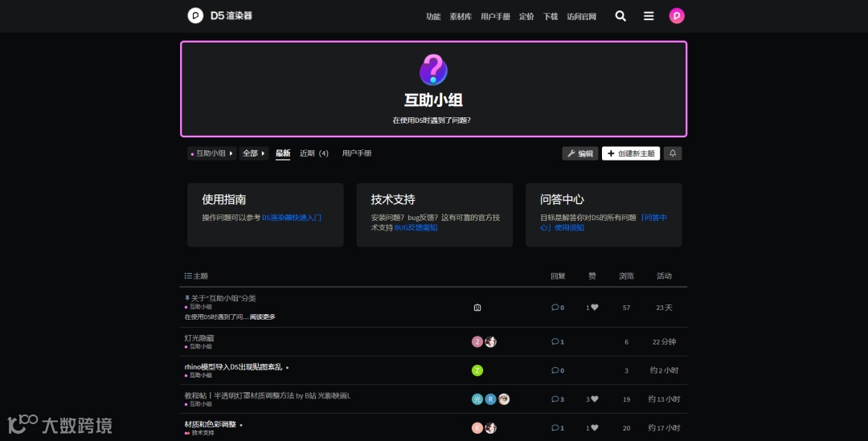The height and width of the screenshot is (441, 868).
Task: Open topic rhino模型导入D5出现贴图紊乱
Action: [233, 367]
